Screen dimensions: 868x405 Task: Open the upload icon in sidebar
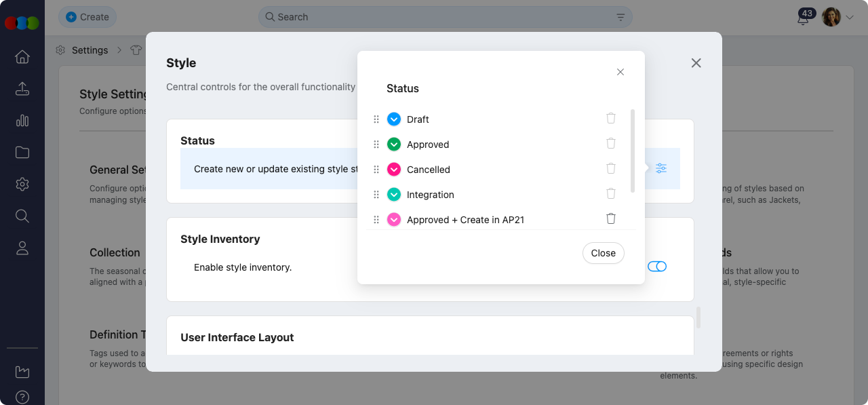click(x=22, y=89)
